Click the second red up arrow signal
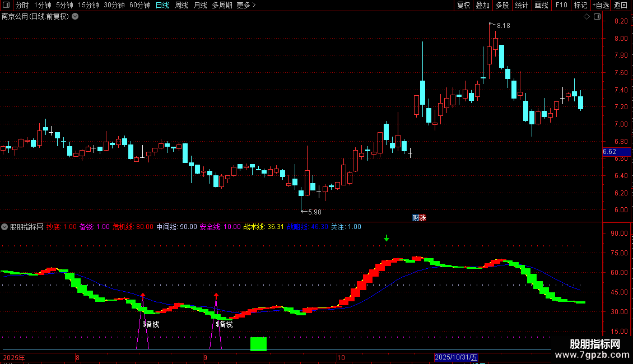Screen dimensions: 633x364 (x=216, y=295)
